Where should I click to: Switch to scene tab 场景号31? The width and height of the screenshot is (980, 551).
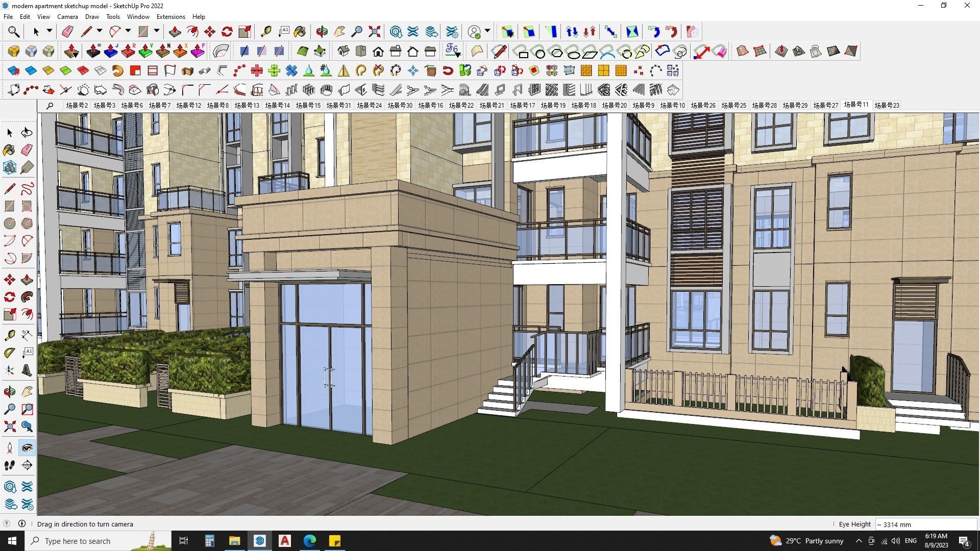click(x=338, y=106)
